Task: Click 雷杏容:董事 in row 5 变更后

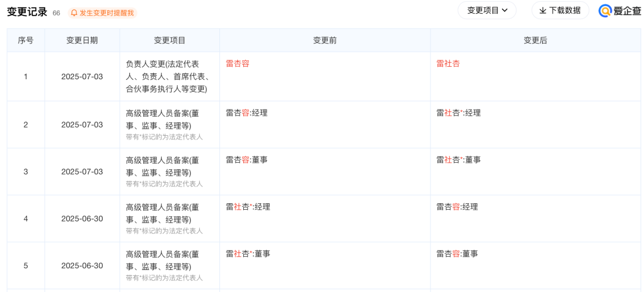Action: (x=457, y=254)
